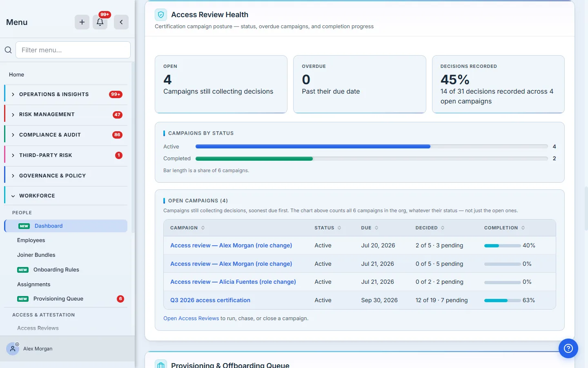Click the 'ACCESS & ATTESTATION' section label
The image size is (588, 368).
click(43, 315)
